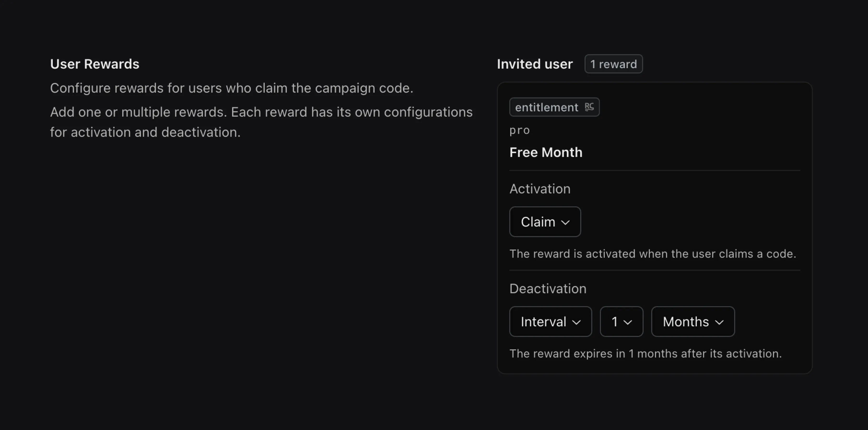This screenshot has width=868, height=430.
Task: Click the chevron next to the quantity value 1
Action: coord(628,322)
